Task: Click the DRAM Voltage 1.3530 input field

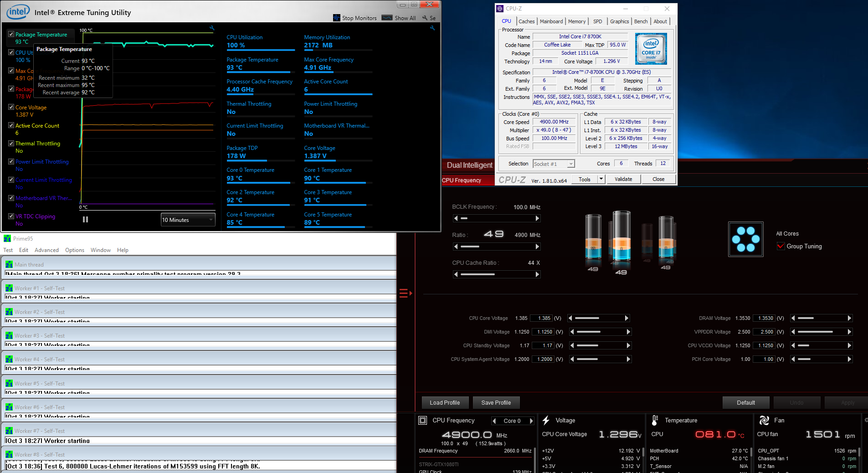Action: coord(764,318)
